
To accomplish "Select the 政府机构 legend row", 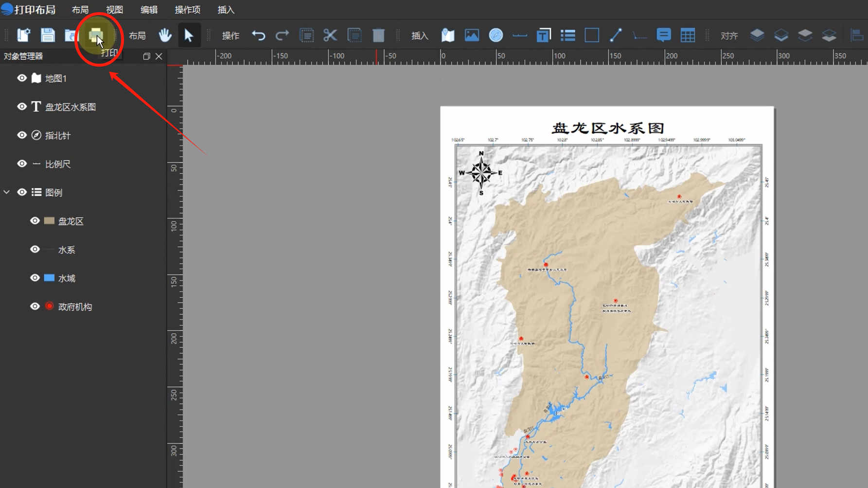I will tap(75, 307).
